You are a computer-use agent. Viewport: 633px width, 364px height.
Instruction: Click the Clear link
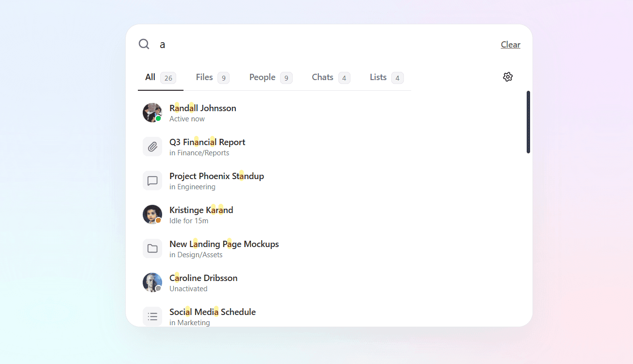coord(510,45)
